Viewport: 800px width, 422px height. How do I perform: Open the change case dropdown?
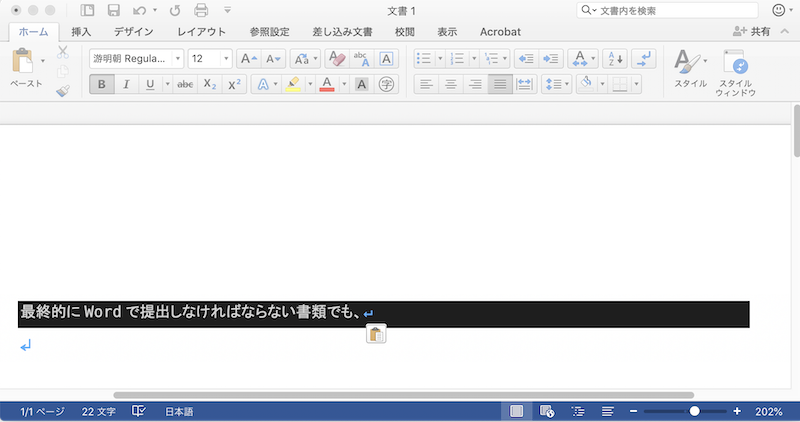pos(305,59)
